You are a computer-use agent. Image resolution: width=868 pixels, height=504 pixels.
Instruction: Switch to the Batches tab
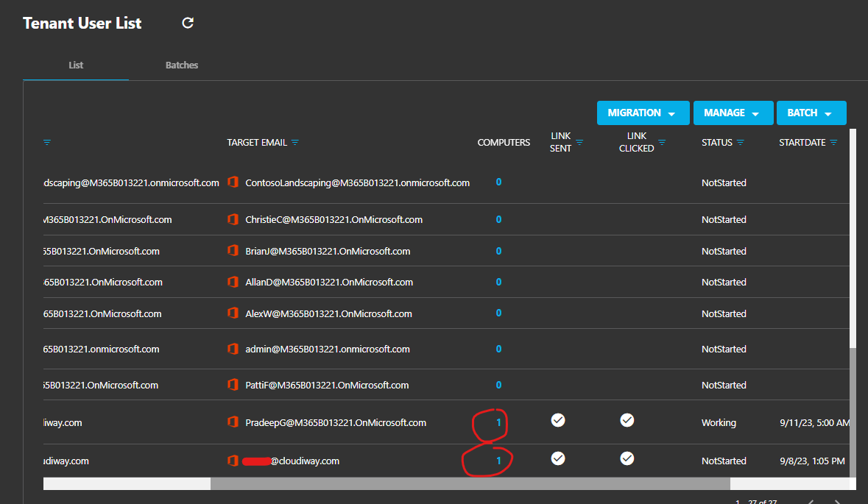coord(182,65)
